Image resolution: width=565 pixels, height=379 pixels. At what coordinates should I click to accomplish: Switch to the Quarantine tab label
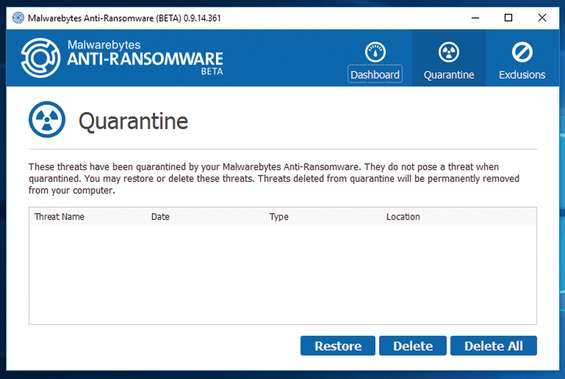tap(449, 75)
